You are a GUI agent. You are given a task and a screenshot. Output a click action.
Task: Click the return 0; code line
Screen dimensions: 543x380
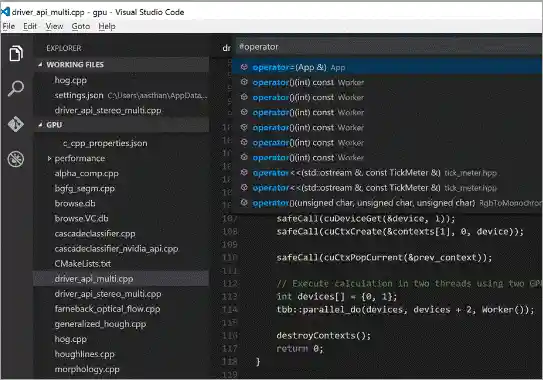(300, 348)
